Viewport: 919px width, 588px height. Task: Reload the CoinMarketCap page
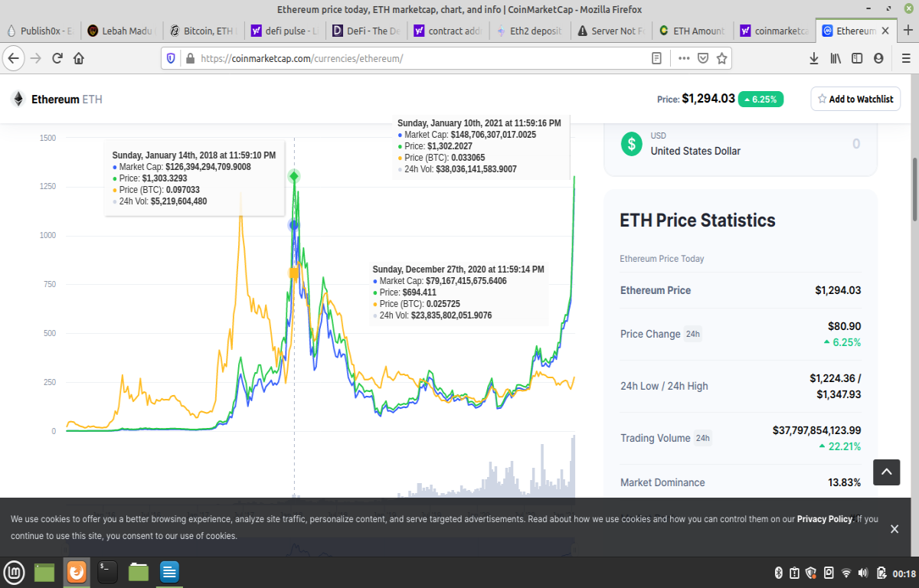click(57, 58)
